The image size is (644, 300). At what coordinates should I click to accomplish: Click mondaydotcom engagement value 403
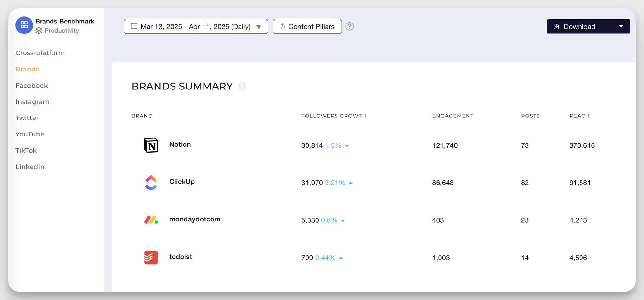(x=438, y=220)
